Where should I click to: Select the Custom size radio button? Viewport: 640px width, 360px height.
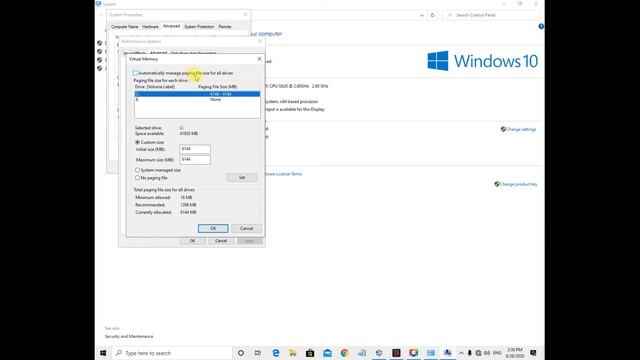138,142
